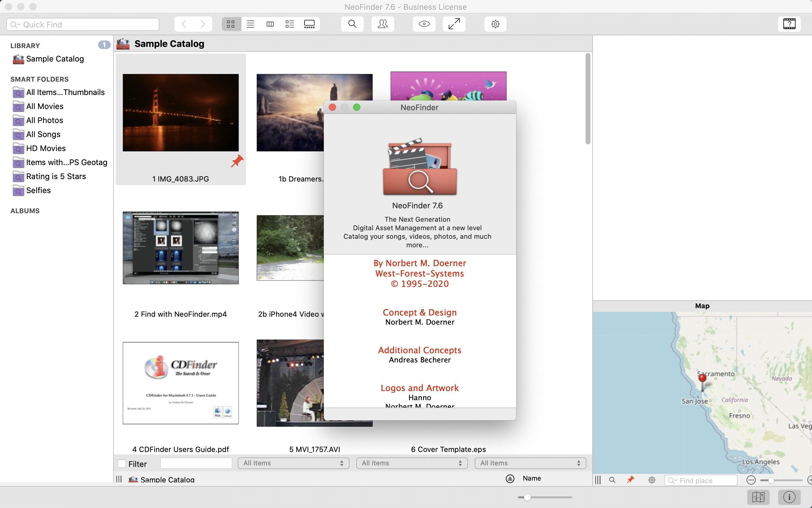Click the Find place field
The image size is (812, 508).
(701, 481)
